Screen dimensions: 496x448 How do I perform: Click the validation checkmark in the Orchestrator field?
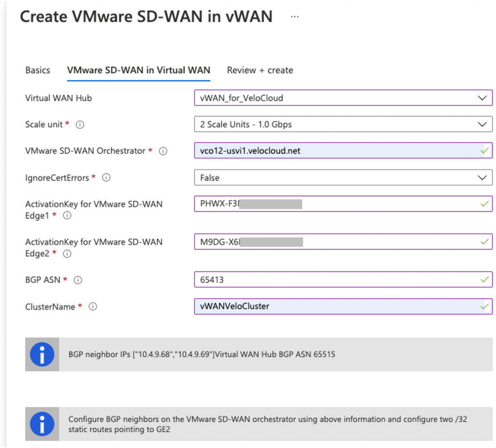click(x=484, y=151)
